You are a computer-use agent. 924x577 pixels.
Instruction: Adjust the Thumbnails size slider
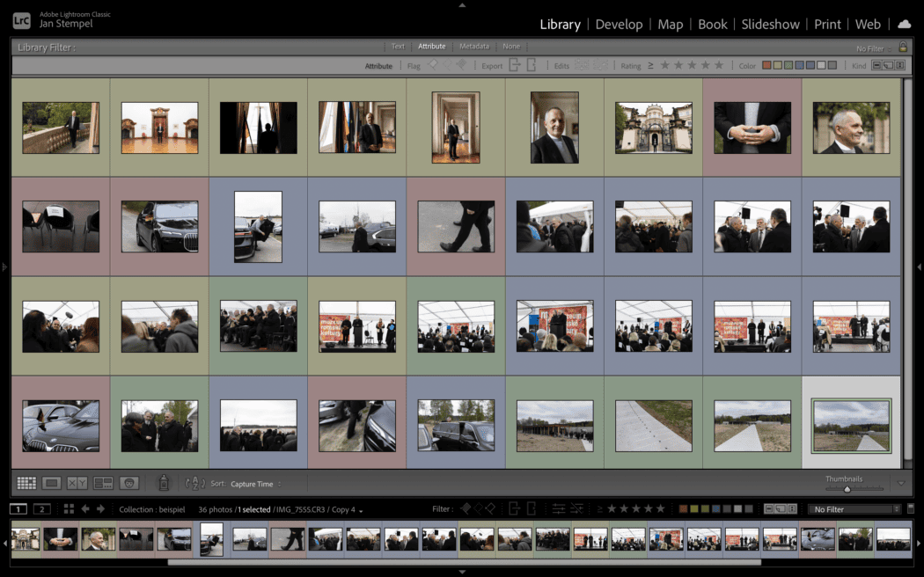tap(847, 489)
